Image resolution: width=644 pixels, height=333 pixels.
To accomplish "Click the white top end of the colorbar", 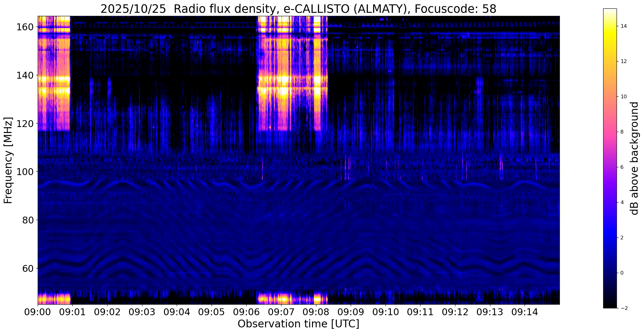I will 610,11.
